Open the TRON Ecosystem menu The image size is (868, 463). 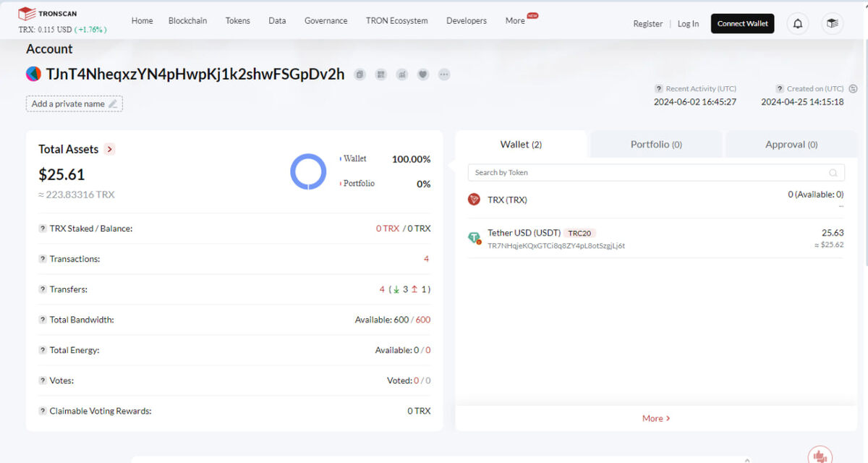click(x=397, y=21)
